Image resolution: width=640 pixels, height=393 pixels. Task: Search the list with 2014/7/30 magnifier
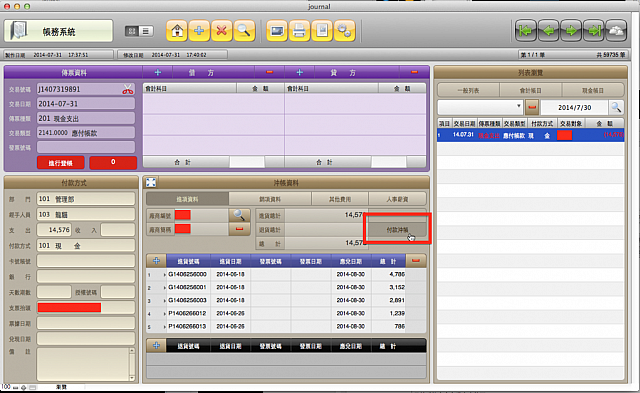616,108
